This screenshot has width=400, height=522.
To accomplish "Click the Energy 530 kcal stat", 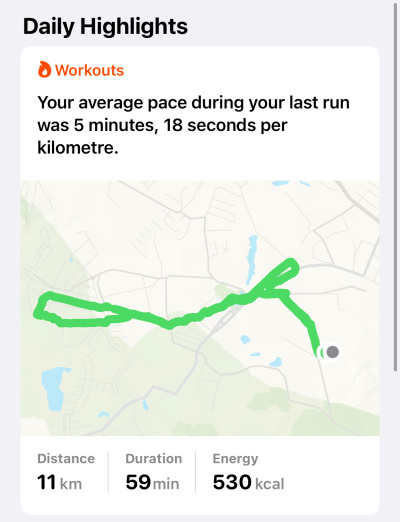I will click(248, 472).
